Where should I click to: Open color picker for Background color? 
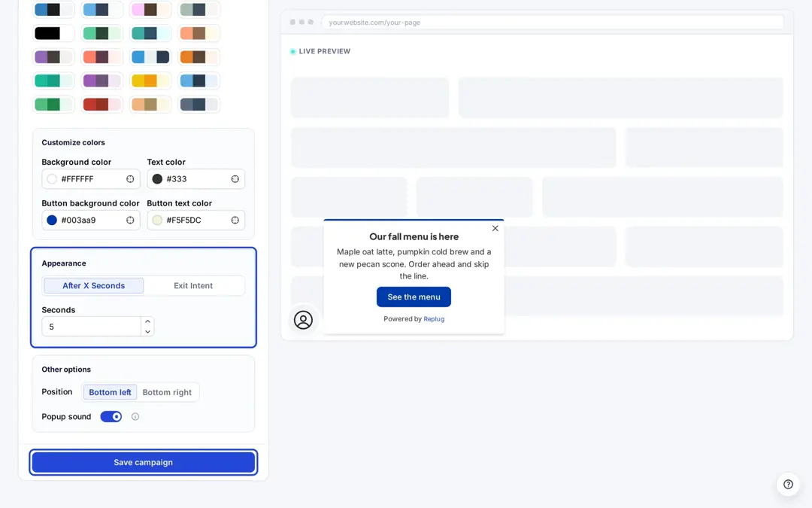pyautogui.click(x=130, y=179)
